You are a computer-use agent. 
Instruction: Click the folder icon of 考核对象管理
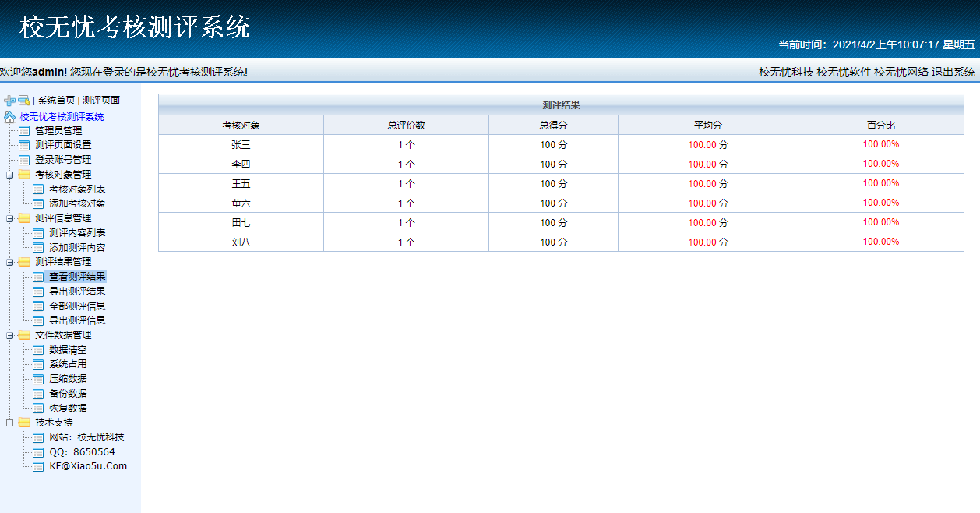24,175
